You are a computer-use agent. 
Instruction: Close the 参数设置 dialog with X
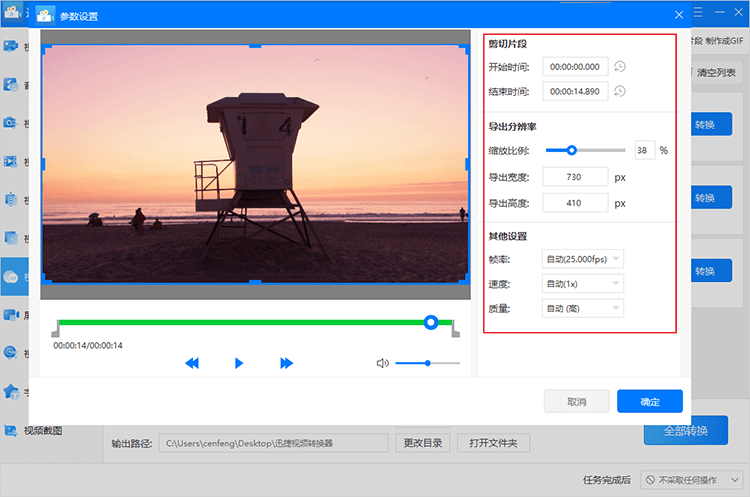tap(679, 15)
